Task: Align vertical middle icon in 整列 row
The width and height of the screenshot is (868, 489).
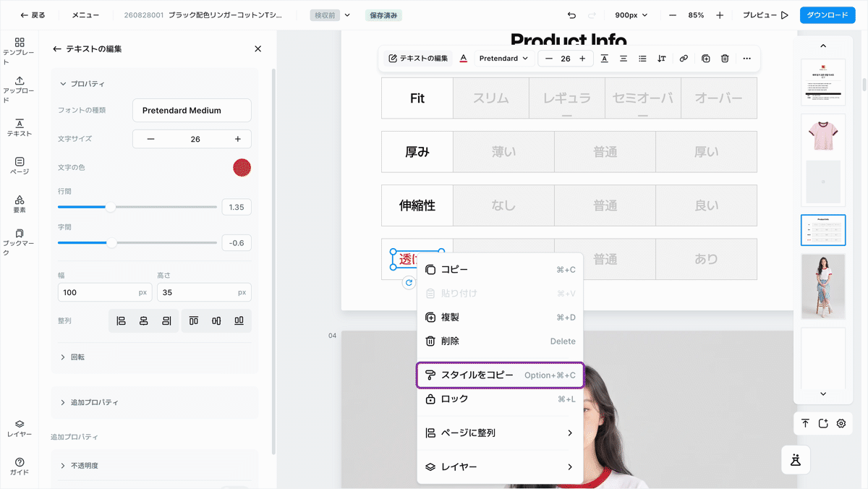Action: pos(216,320)
